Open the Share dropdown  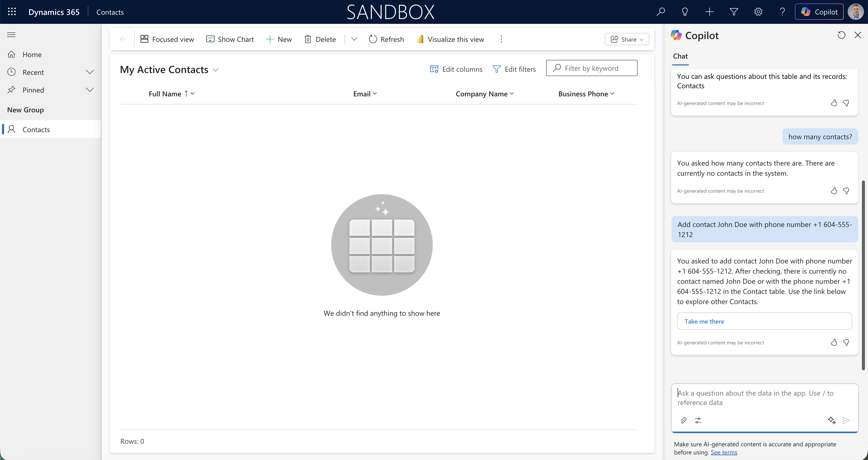pyautogui.click(x=627, y=39)
